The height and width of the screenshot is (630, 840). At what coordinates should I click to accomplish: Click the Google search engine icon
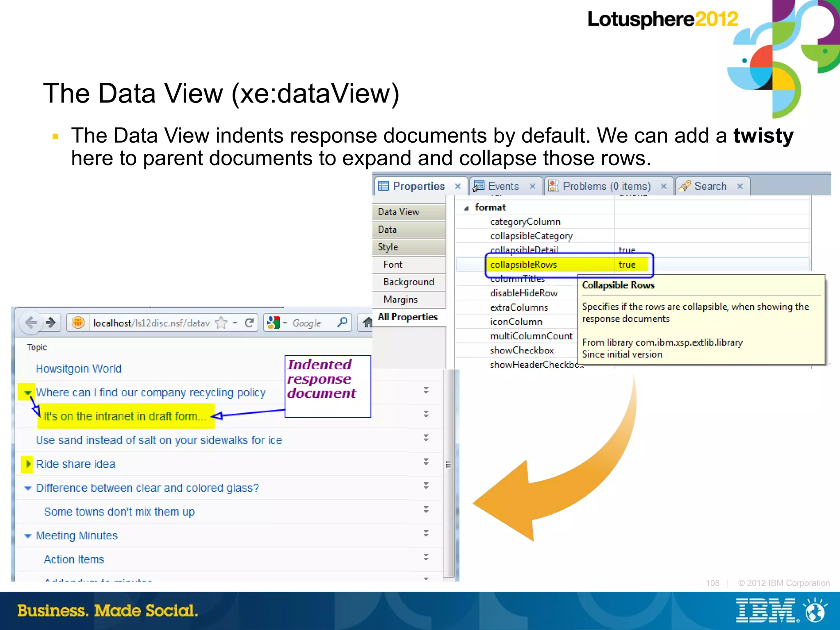(x=273, y=323)
